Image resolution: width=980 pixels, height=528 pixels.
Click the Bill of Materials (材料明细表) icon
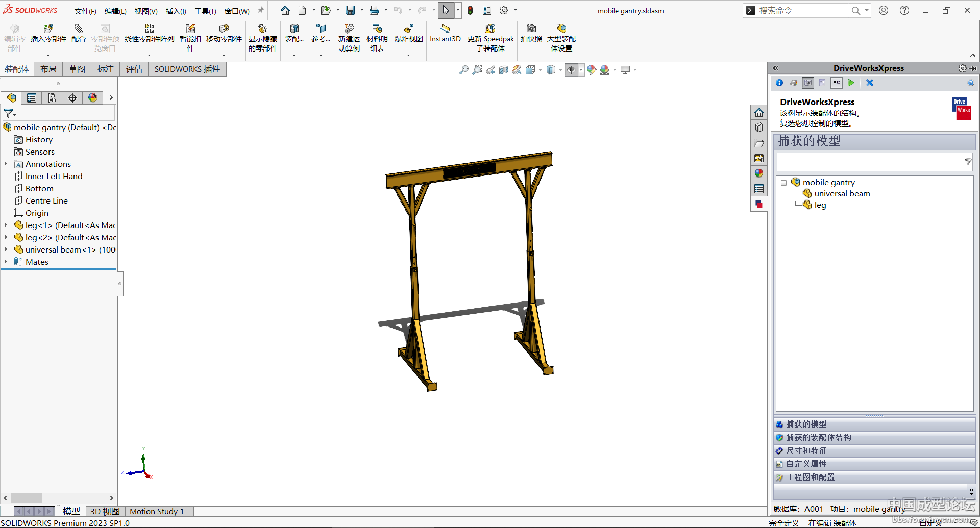tap(377, 33)
